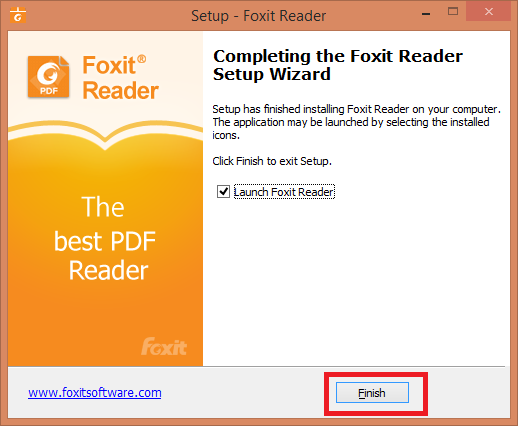Click the Launch Foxit Reader label text
The image size is (518, 426).
[284, 192]
